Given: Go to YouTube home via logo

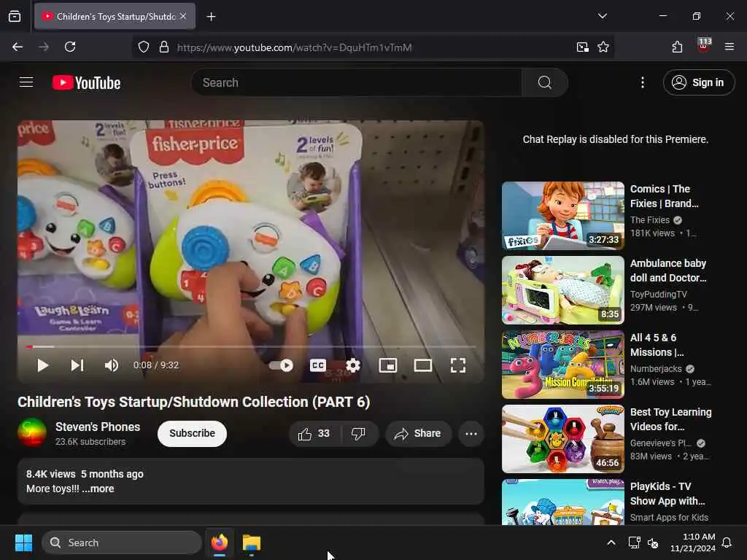Looking at the screenshot, I should point(86,83).
